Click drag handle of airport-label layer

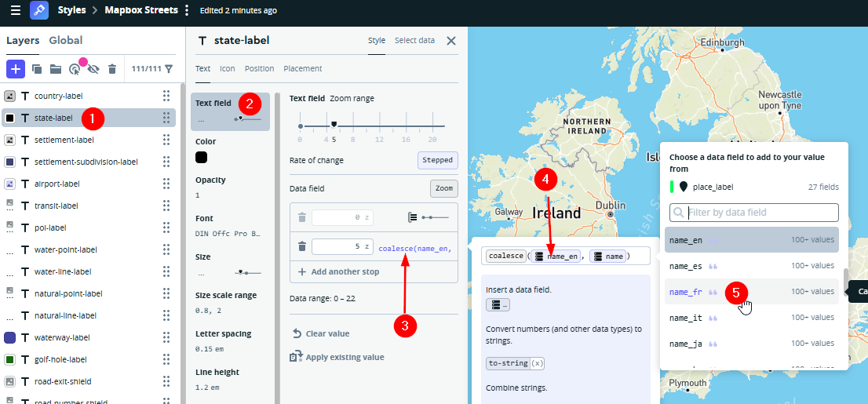(x=166, y=184)
